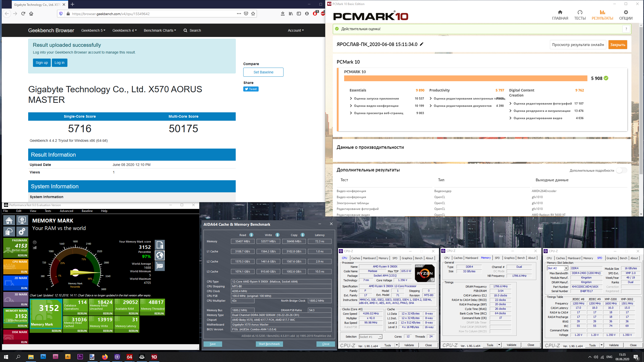Click the save results document icon beside Memory Mark score
The height and width of the screenshot is (362, 644).
[x=160, y=245]
